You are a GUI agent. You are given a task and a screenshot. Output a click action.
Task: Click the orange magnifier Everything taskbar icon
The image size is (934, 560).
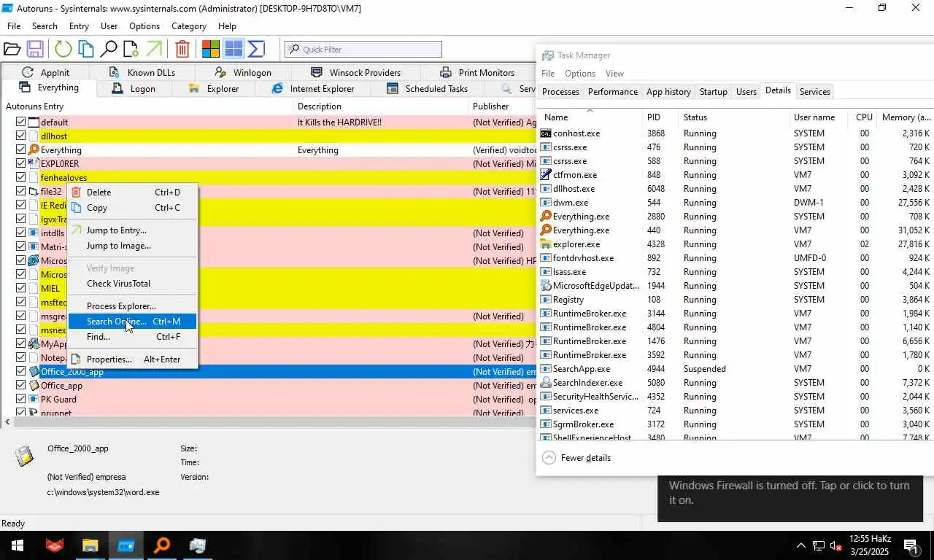162,545
